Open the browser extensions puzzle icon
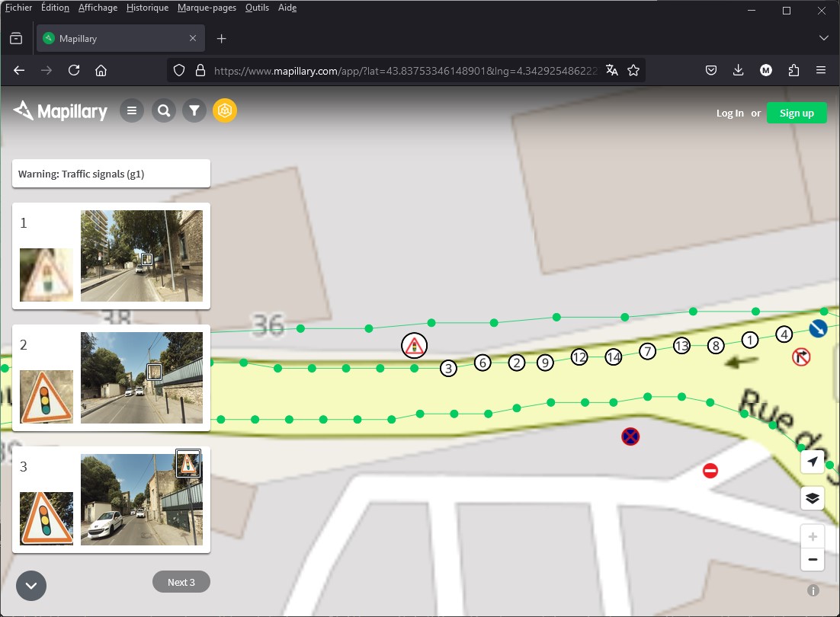The height and width of the screenshot is (617, 840). click(794, 70)
